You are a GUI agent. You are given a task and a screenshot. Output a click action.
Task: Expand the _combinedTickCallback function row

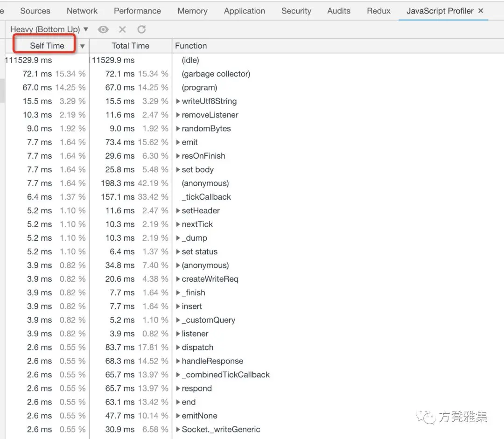click(178, 375)
